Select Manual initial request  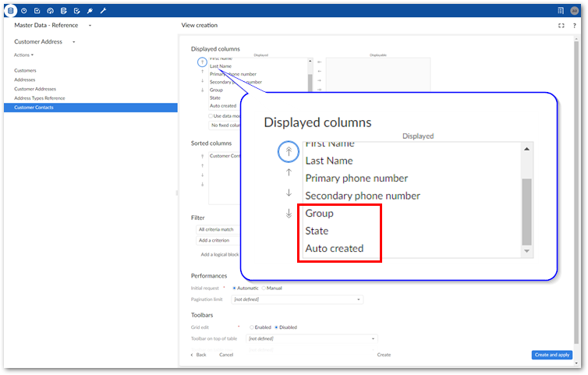[x=264, y=288]
